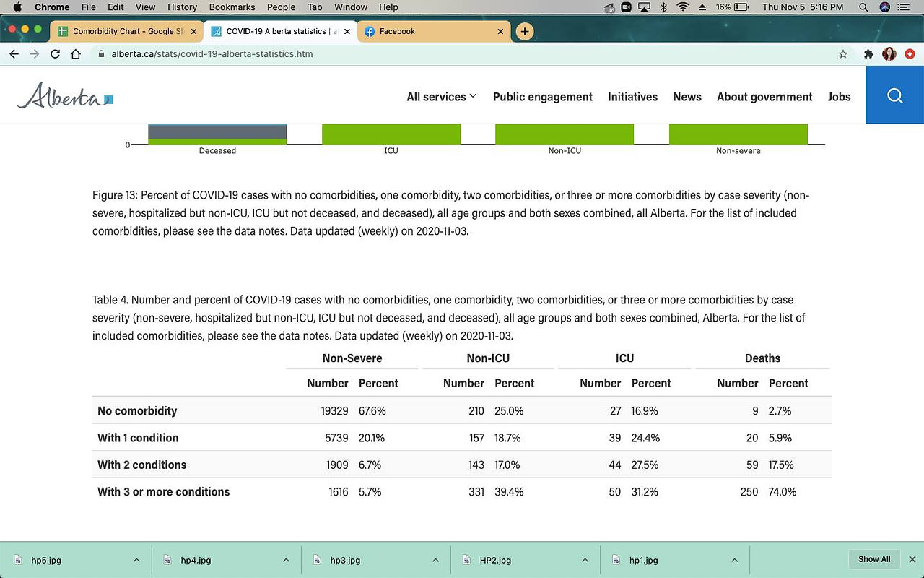Open options for HP2.jpg download
924x578 pixels.
585,560
